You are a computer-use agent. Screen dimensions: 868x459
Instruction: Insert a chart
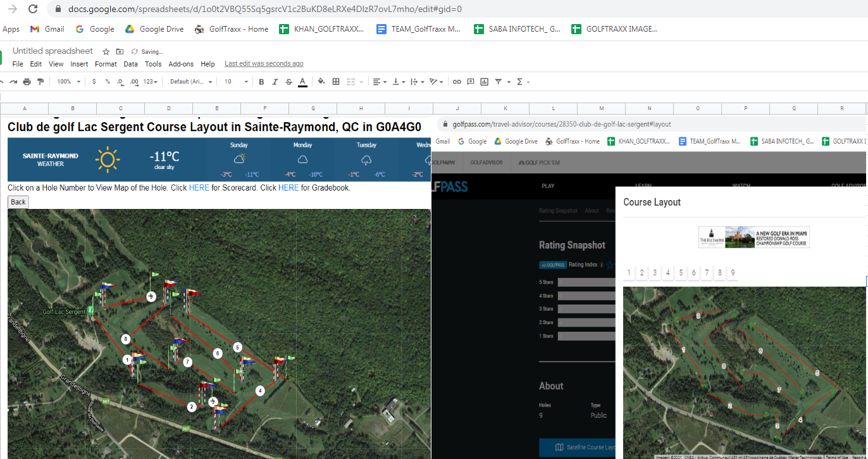pyautogui.click(x=484, y=82)
